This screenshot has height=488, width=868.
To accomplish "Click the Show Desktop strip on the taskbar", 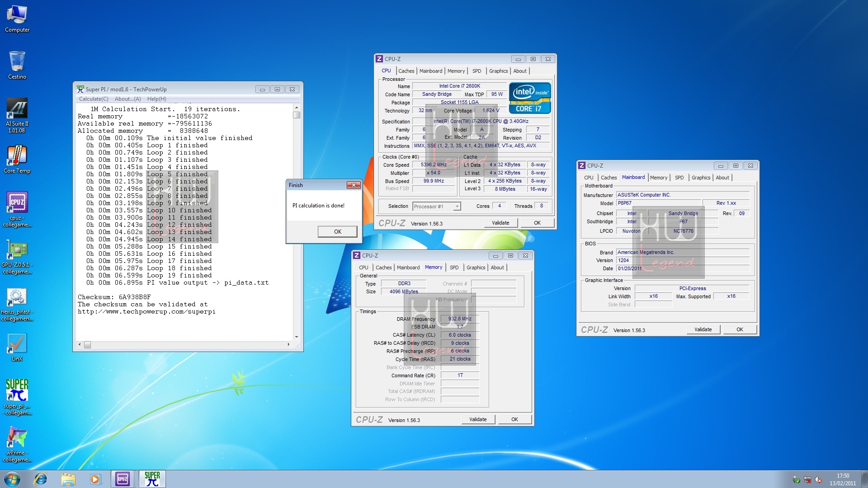I will tap(864, 479).
